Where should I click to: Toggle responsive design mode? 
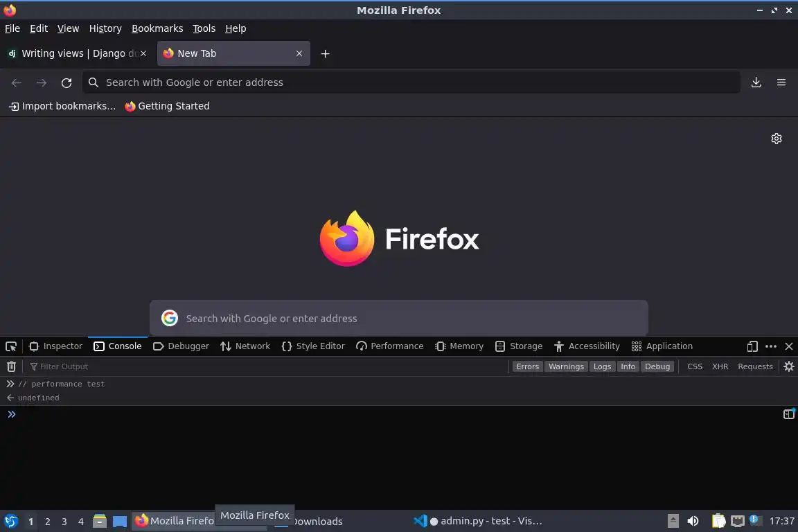click(752, 346)
